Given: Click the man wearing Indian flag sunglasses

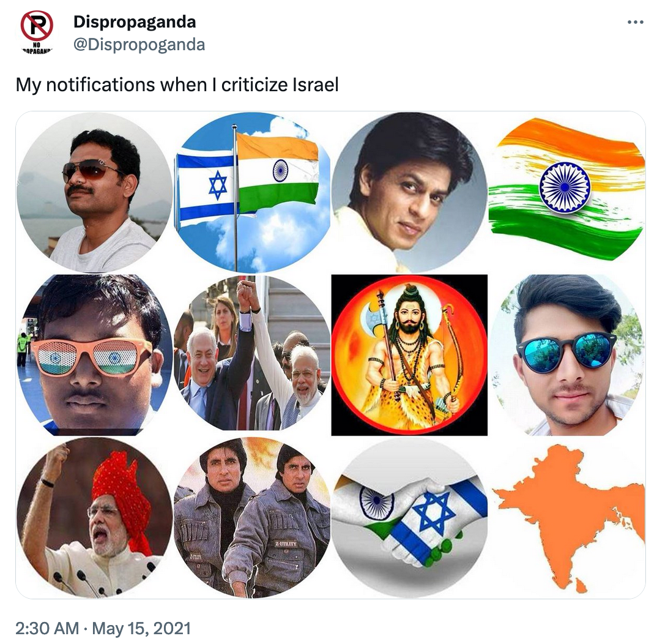Looking at the screenshot, I should [94, 355].
